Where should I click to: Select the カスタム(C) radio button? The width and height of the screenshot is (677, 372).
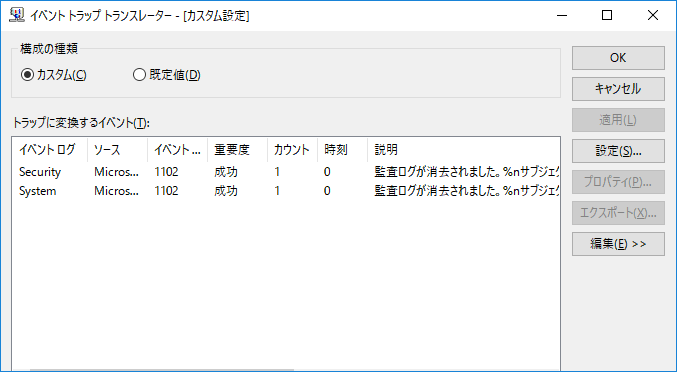[54, 75]
